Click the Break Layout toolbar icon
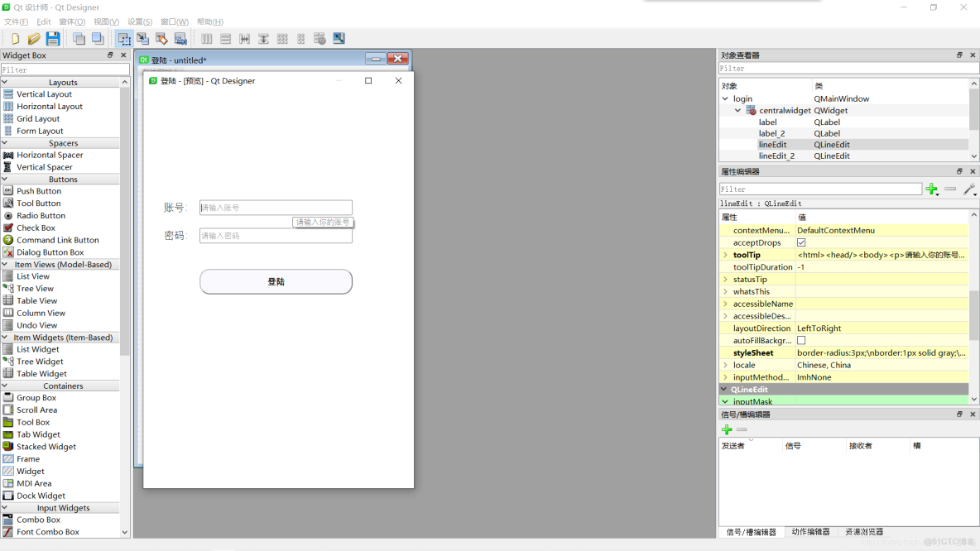This screenshot has height=551, width=980. coord(319,38)
